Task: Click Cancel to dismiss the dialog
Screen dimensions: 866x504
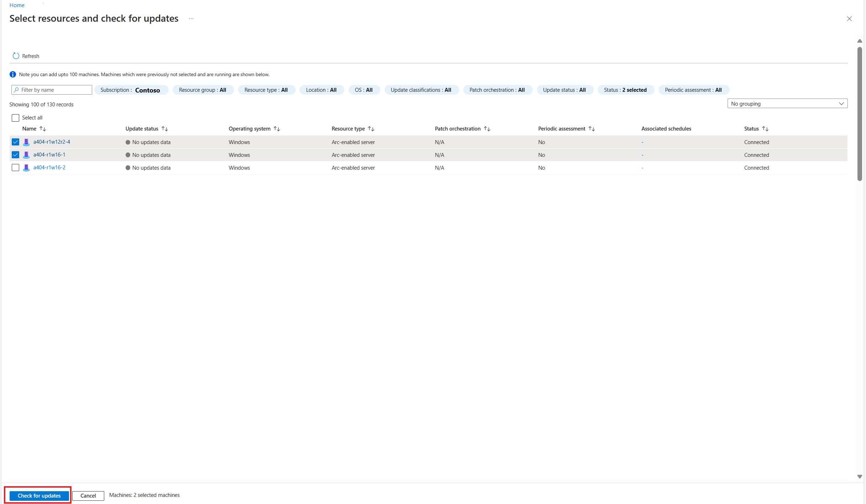Action: tap(89, 495)
